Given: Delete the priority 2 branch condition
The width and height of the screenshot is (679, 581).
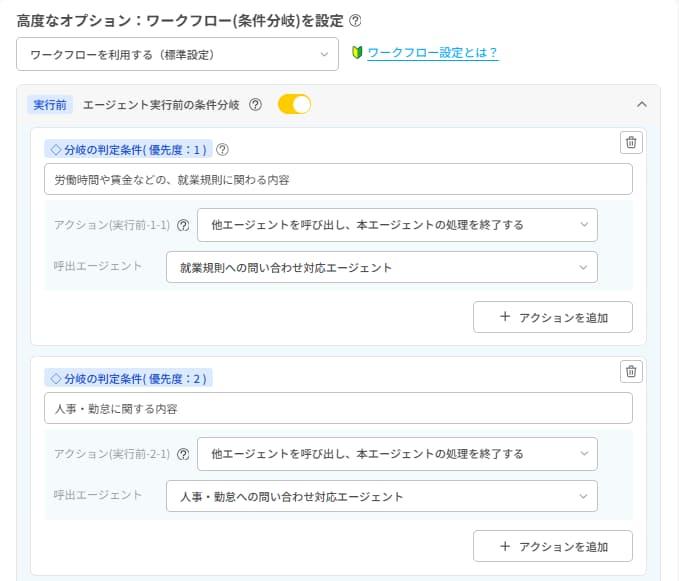Looking at the screenshot, I should click(x=630, y=371).
